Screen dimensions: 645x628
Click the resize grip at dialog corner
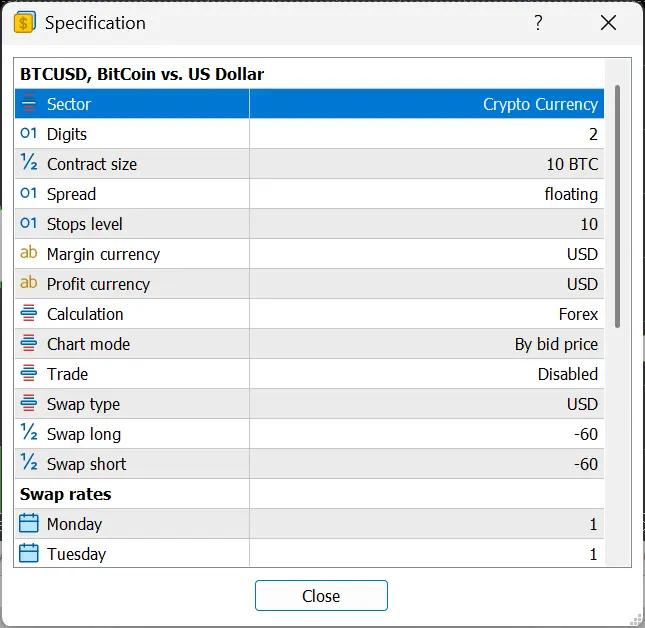pyautogui.click(x=636, y=619)
